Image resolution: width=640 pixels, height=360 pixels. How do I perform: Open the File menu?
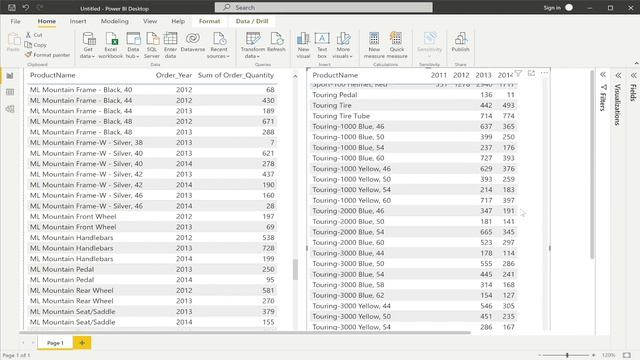tap(15, 21)
